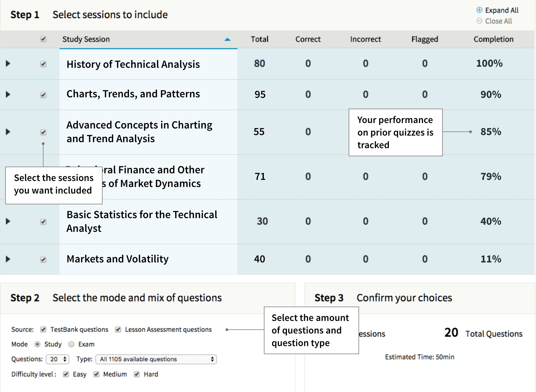Open Basic Statistics for the Technical Analyst

point(142,221)
